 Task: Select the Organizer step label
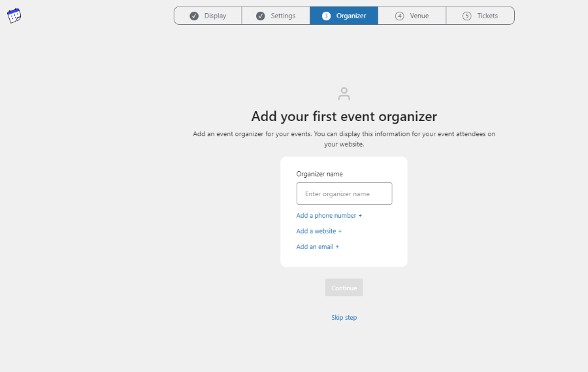point(351,16)
